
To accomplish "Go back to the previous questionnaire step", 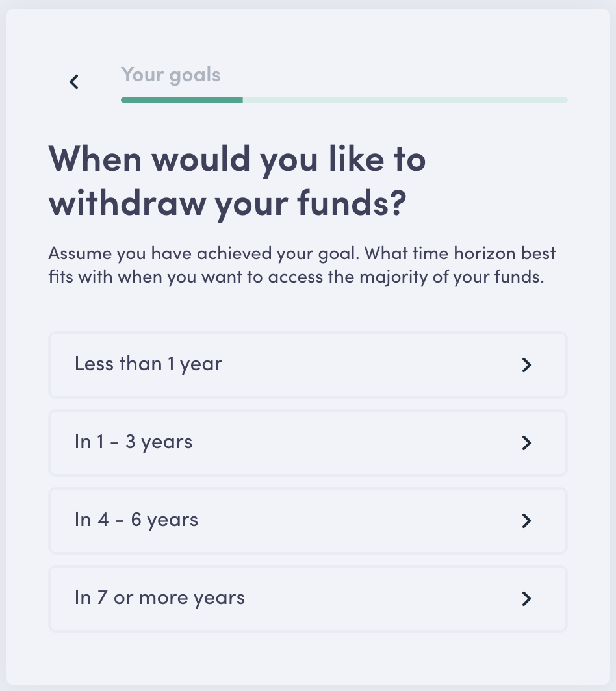I will [73, 82].
